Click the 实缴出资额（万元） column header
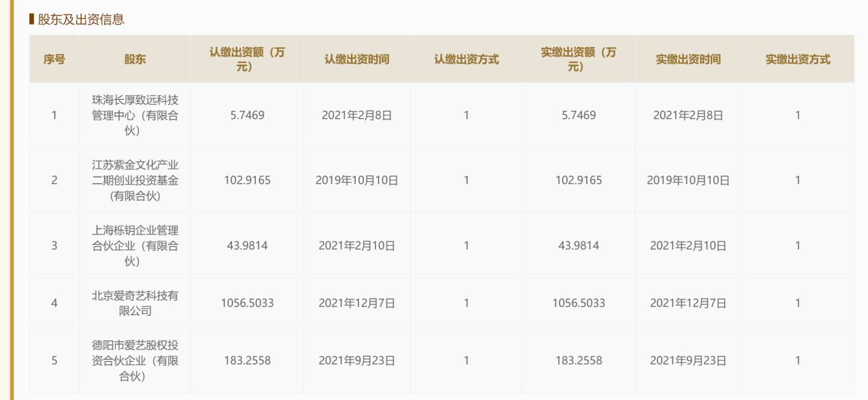This screenshot has height=400, width=868. point(579,59)
